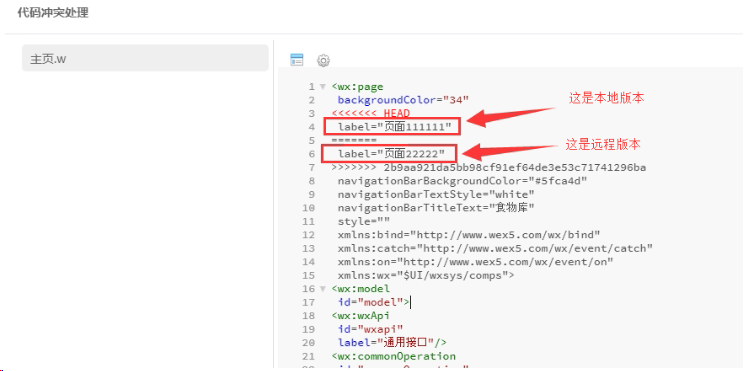Click the xmlns:on attribute line
This screenshot has height=371, width=744.
(x=476, y=262)
